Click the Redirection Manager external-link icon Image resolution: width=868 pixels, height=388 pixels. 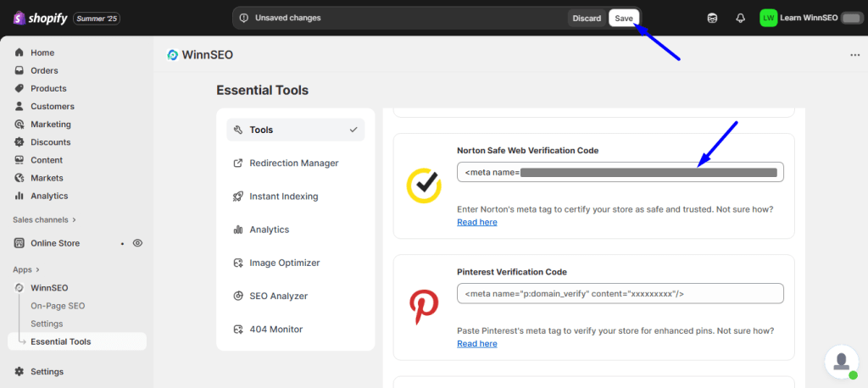(x=238, y=164)
